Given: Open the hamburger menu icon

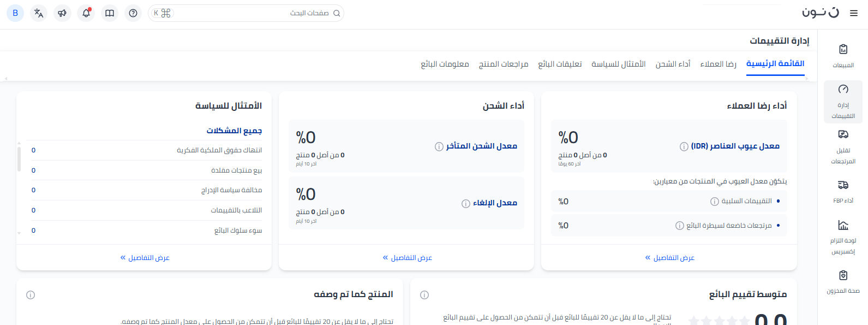Looking at the screenshot, I should click(854, 13).
